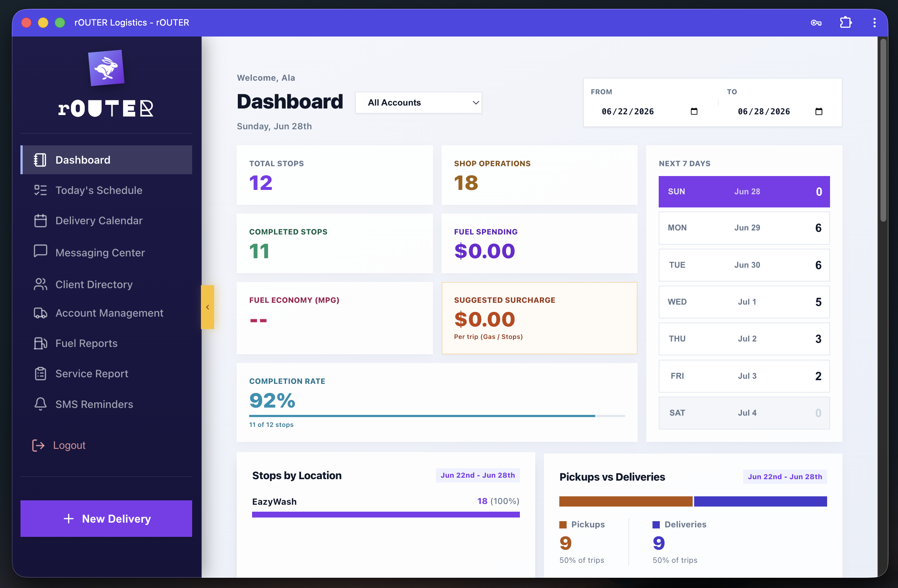This screenshot has width=898, height=588.
Task: Click the completion rate progress bar
Action: pyautogui.click(x=437, y=416)
